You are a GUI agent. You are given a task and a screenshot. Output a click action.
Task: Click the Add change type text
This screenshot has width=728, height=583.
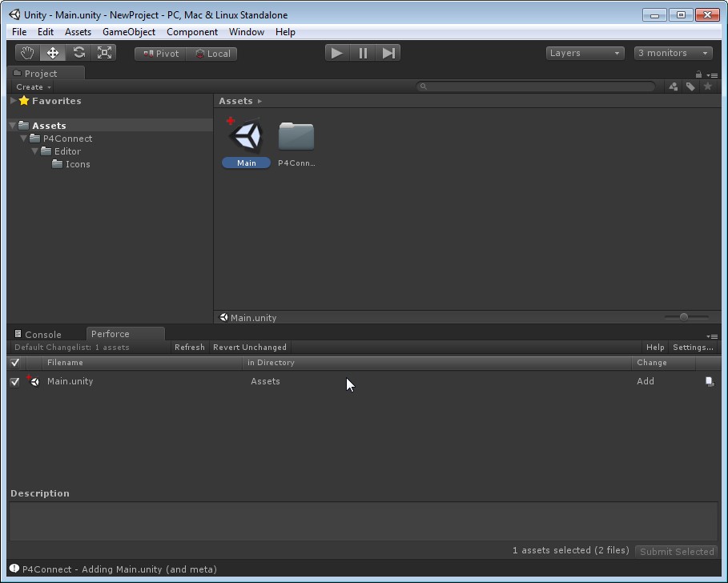point(646,381)
